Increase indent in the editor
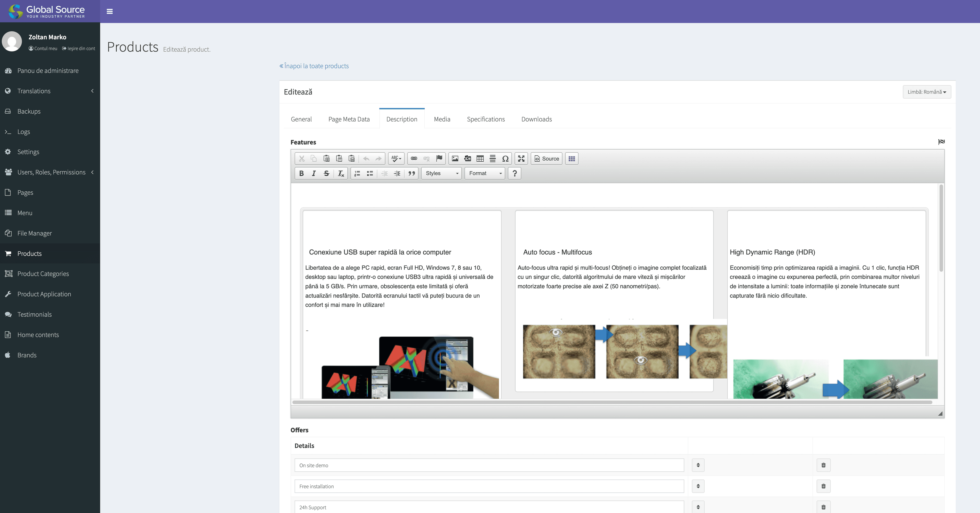Image resolution: width=980 pixels, height=513 pixels. coord(397,174)
